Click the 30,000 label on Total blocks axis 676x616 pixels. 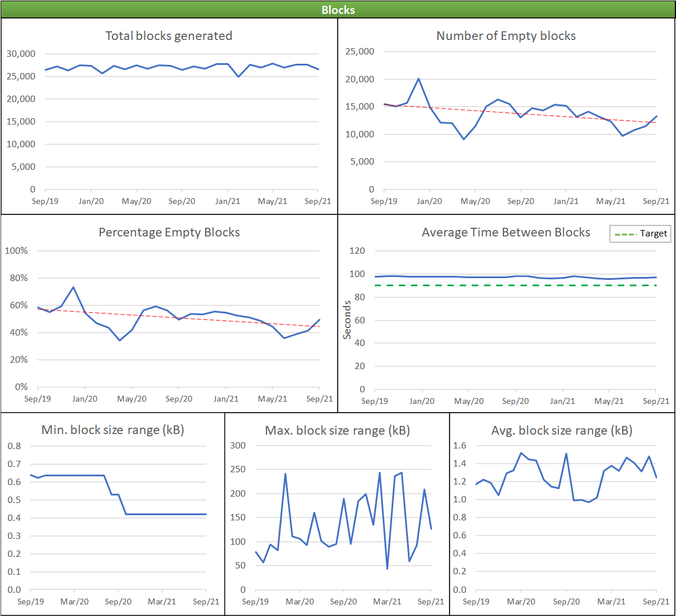tap(21, 54)
